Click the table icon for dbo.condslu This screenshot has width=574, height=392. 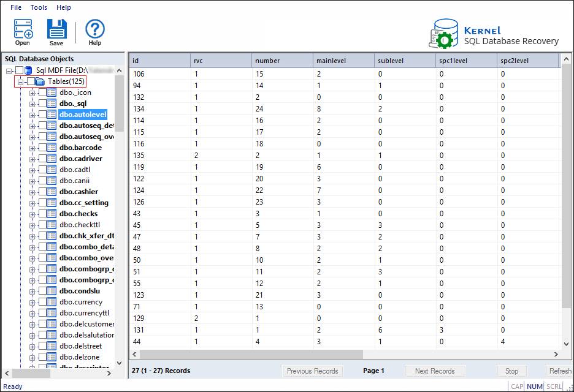(x=52, y=291)
